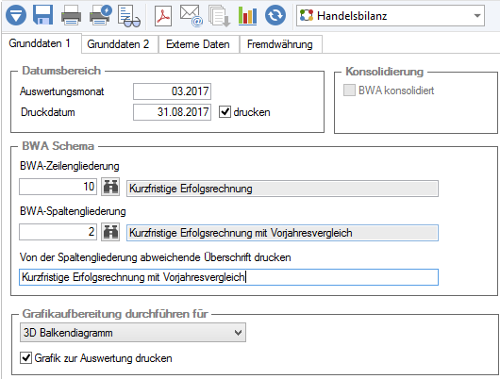Viewport: 500px width, 379px height.
Task: Click the blue refresh arrows icon
Action: pos(275,15)
